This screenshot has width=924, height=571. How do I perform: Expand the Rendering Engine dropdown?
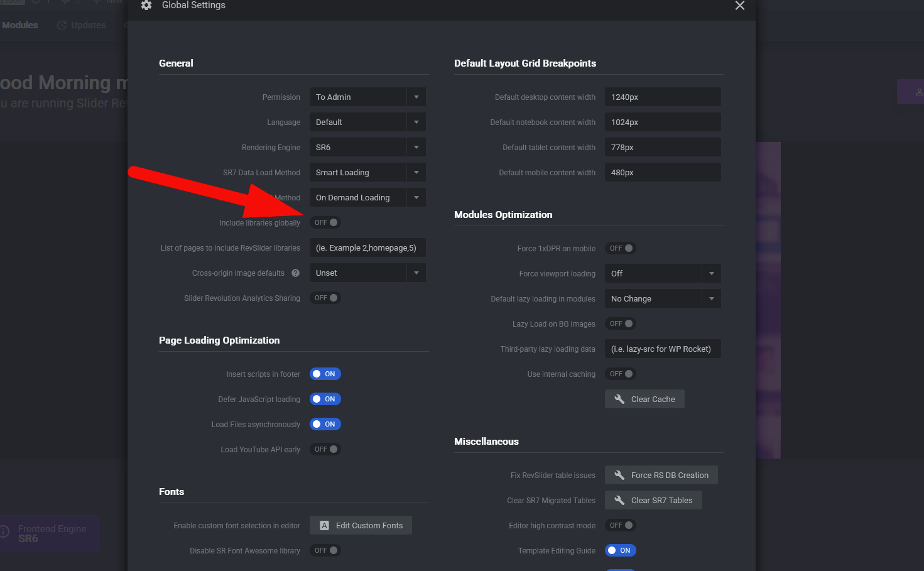tap(367, 148)
